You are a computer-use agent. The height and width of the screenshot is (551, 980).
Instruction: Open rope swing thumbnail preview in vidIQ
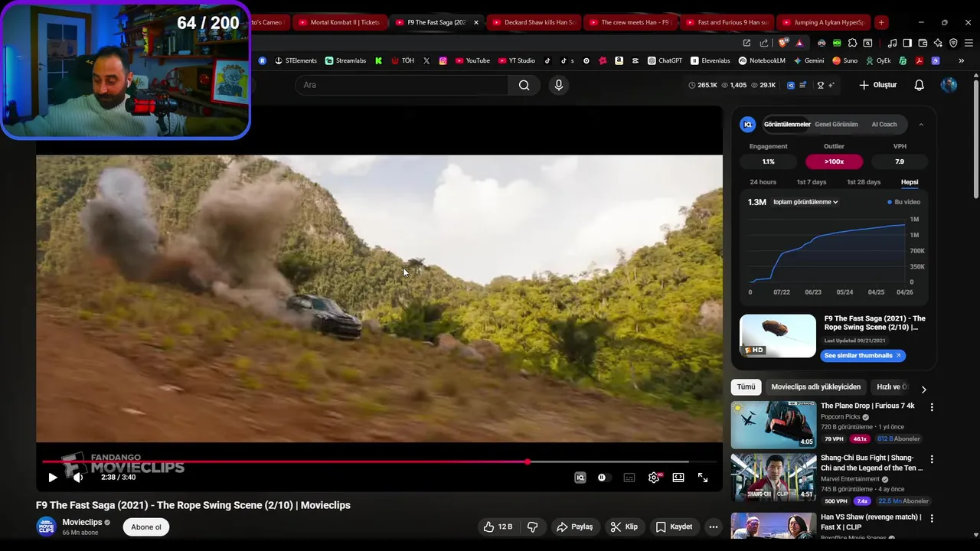click(778, 335)
